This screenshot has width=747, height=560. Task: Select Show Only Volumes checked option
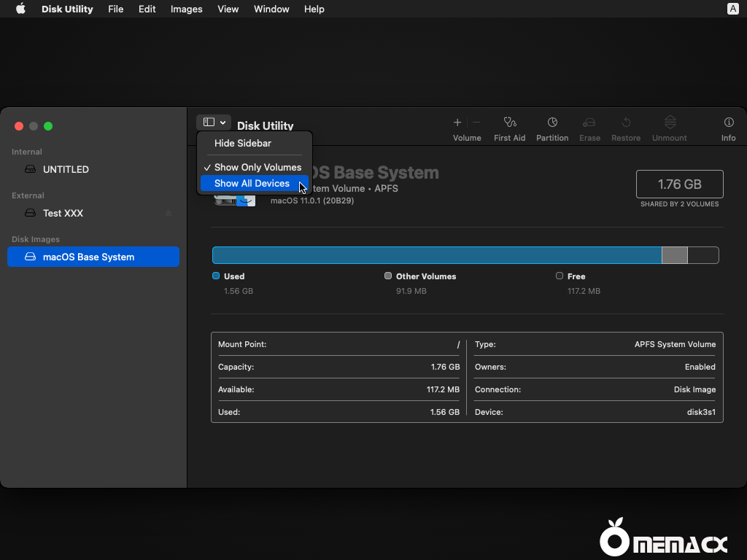(257, 168)
